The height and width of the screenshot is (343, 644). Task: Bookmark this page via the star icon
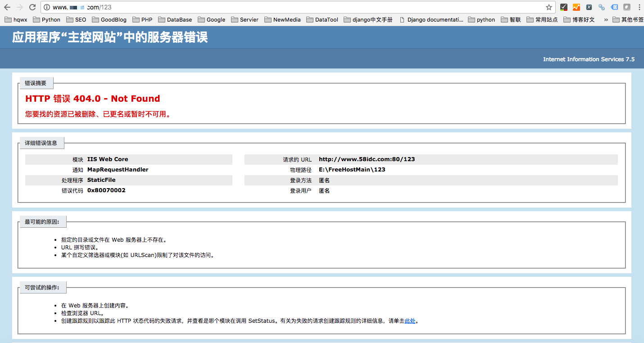[549, 7]
